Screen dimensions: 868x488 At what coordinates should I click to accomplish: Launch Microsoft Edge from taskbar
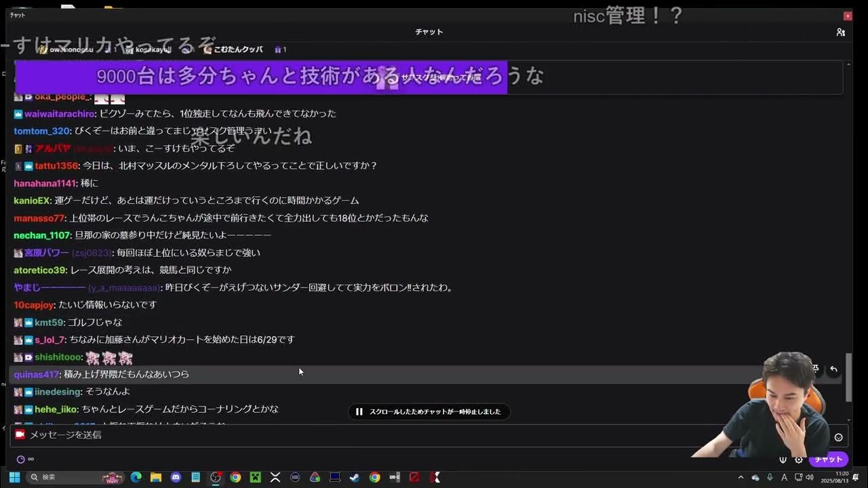tap(136, 477)
